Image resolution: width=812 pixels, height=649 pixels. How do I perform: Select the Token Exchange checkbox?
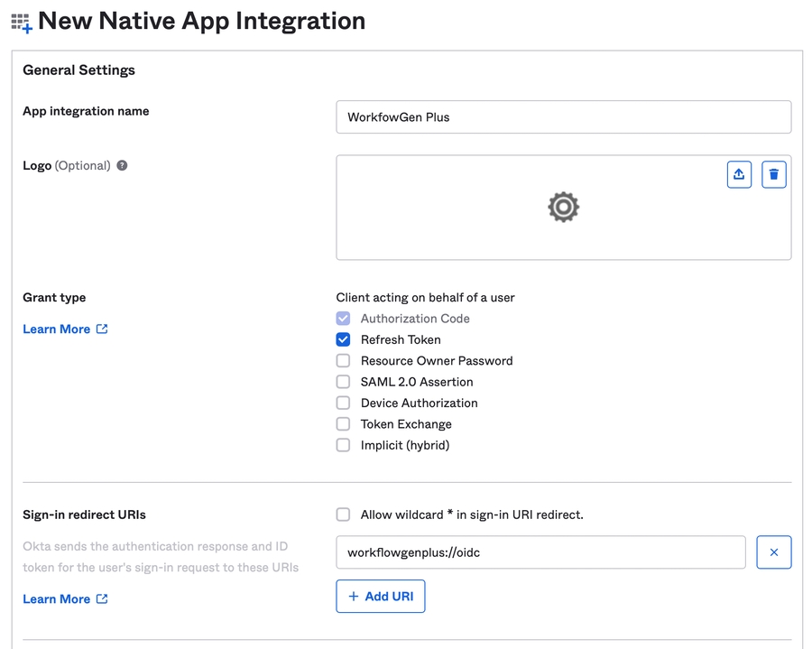click(x=343, y=424)
